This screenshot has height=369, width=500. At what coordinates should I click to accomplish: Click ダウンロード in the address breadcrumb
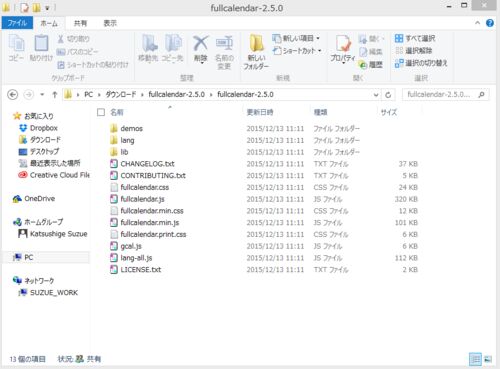pyautogui.click(x=121, y=95)
